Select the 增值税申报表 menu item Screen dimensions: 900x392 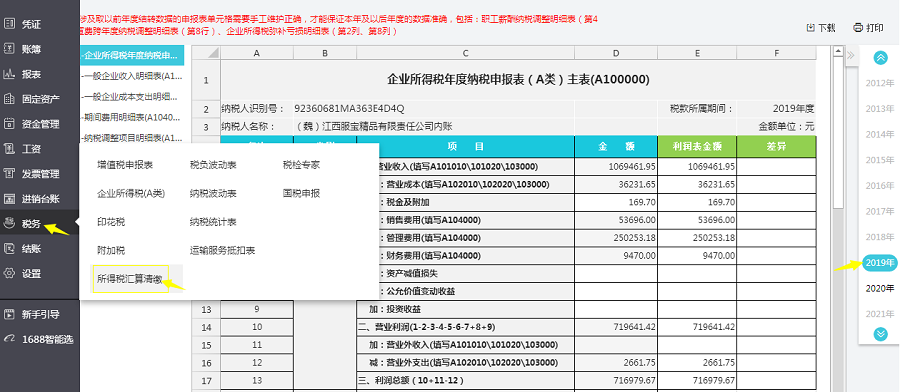tap(125, 165)
